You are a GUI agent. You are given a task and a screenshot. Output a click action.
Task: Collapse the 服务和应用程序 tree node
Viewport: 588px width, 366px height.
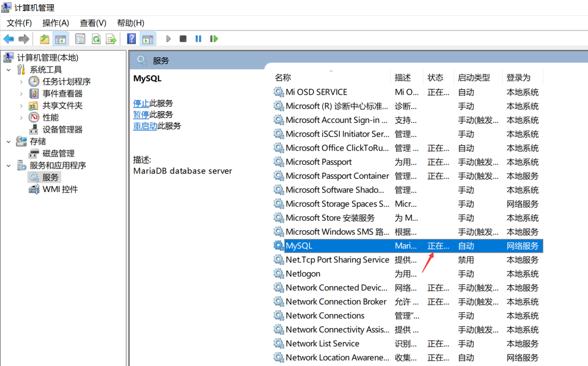coord(9,165)
